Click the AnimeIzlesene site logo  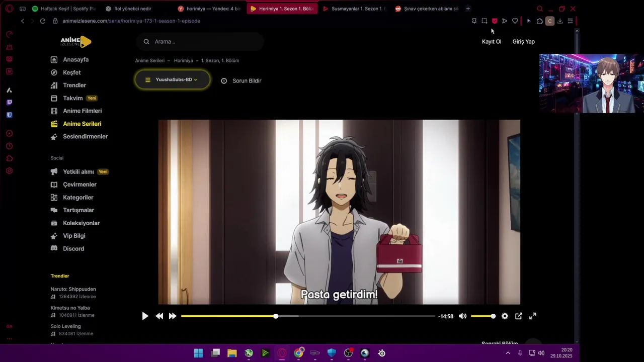coord(76,42)
